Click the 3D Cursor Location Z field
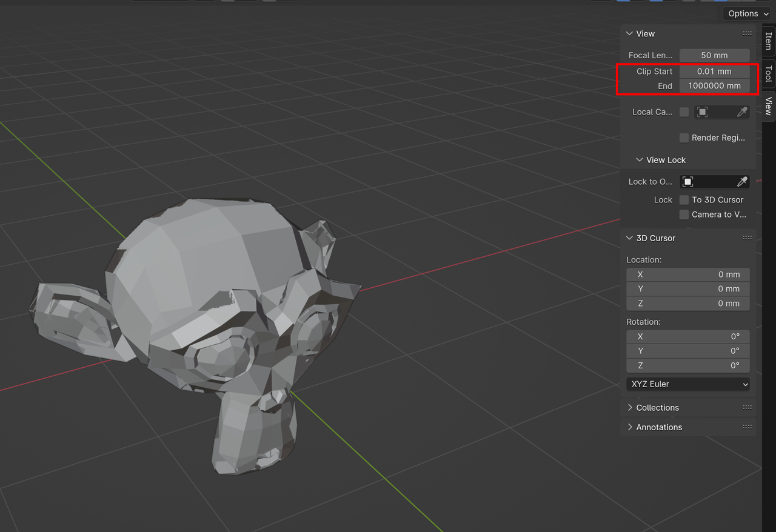 coord(688,304)
